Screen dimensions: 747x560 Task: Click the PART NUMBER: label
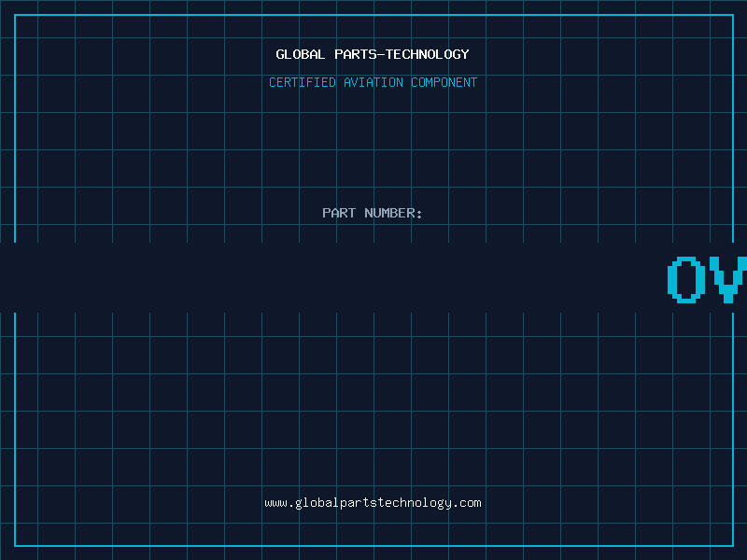tap(373, 213)
